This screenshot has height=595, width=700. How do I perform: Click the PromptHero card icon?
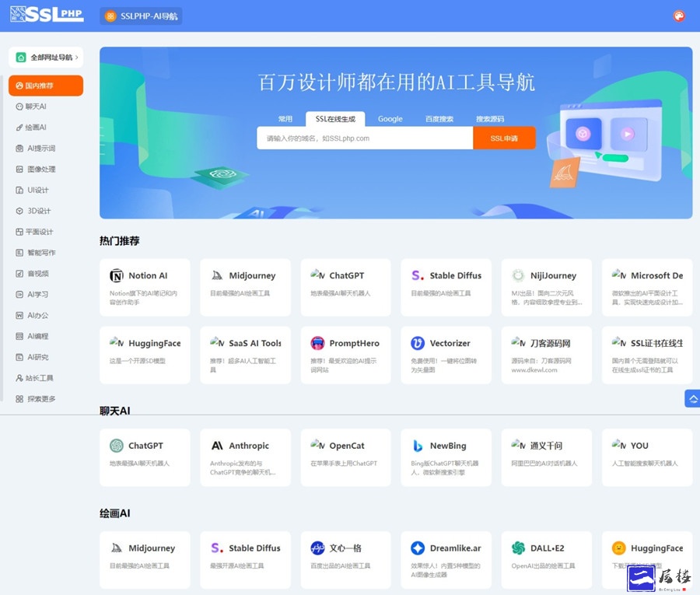(317, 343)
